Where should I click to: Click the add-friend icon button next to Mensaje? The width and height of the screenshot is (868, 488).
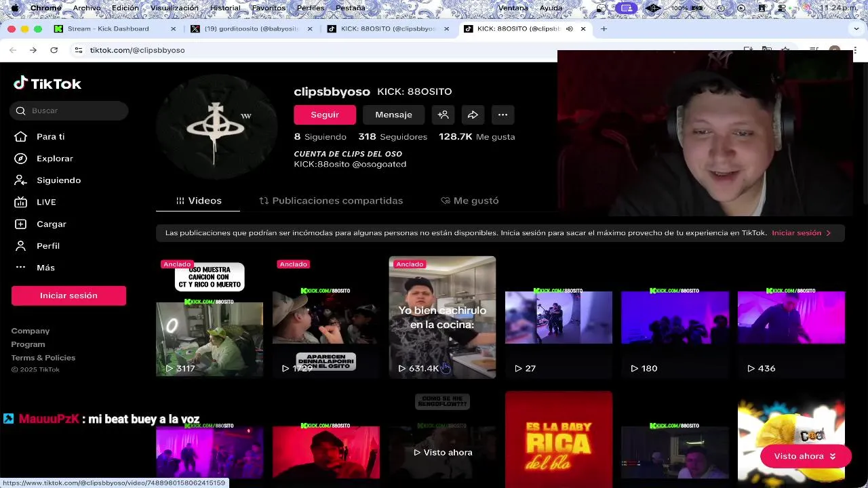pos(443,115)
